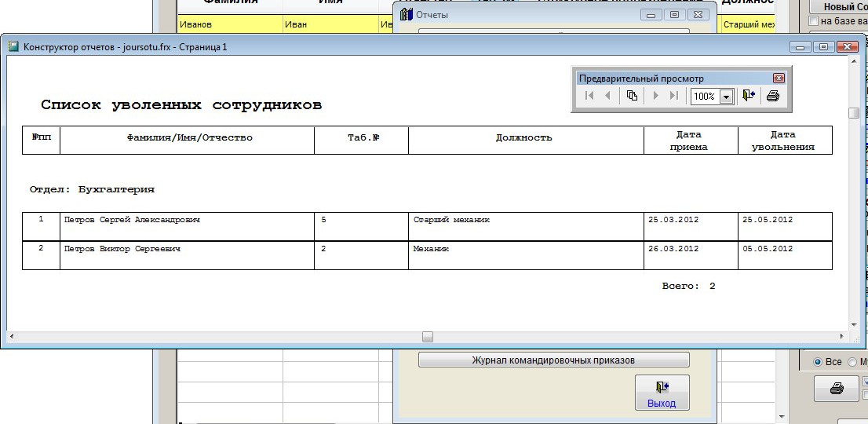Click Старший механик cell in report

[452, 220]
